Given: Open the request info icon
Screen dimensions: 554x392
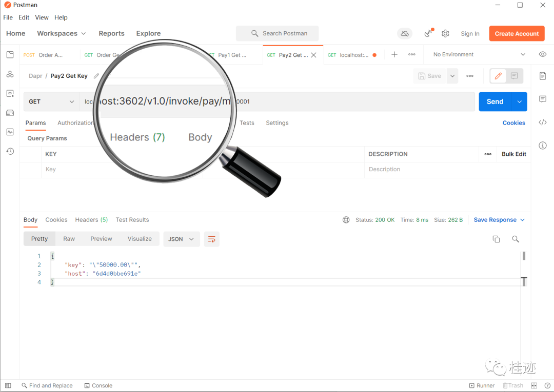Looking at the screenshot, I should tap(543, 146).
